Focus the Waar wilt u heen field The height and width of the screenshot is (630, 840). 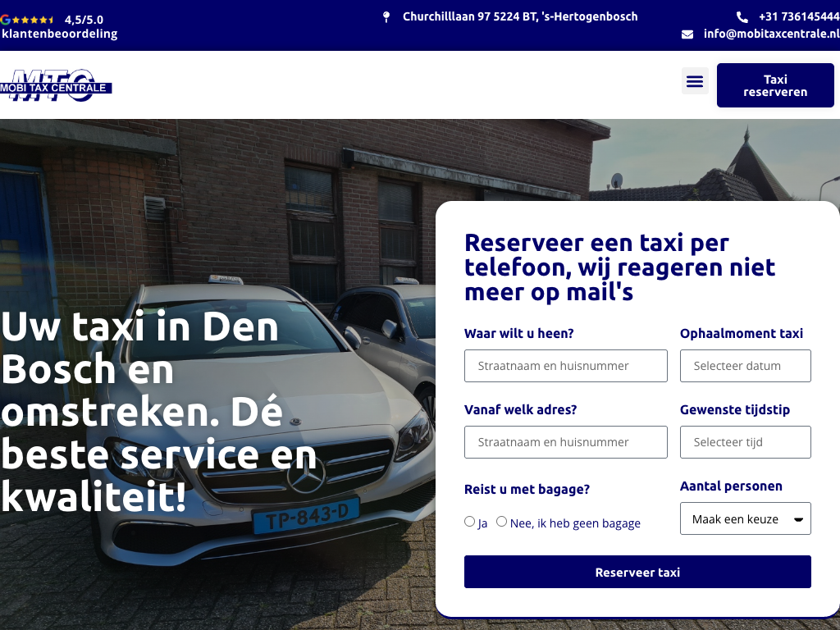[566, 366]
